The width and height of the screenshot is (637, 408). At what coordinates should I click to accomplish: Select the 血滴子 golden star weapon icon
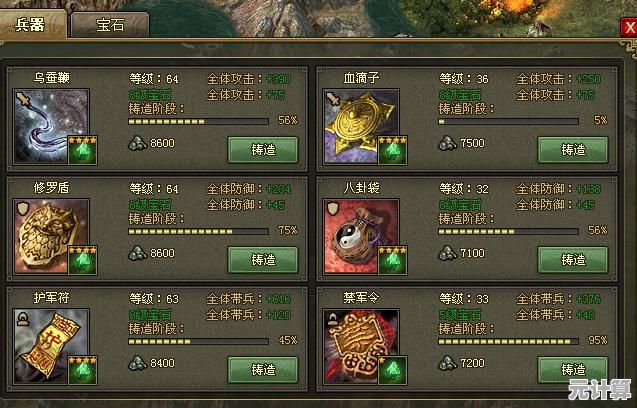(x=361, y=126)
